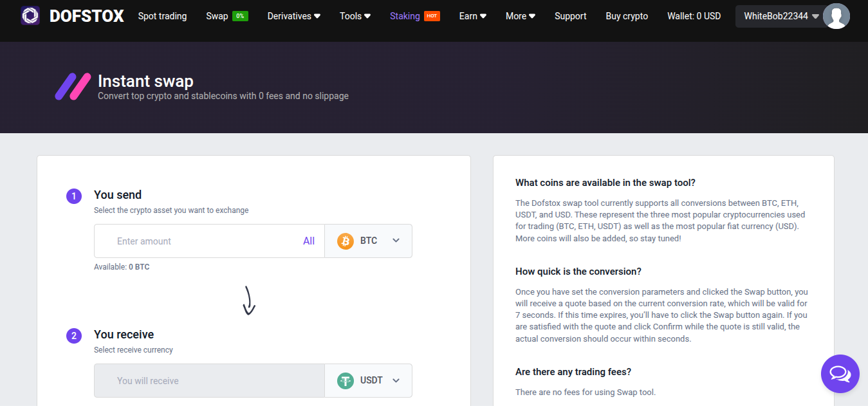The image size is (868, 406).
Task: Click the HOT badge next to Staking
Action: [432, 16]
